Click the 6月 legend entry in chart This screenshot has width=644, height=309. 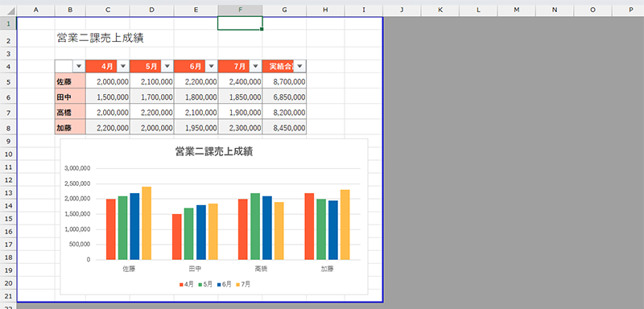225,284
